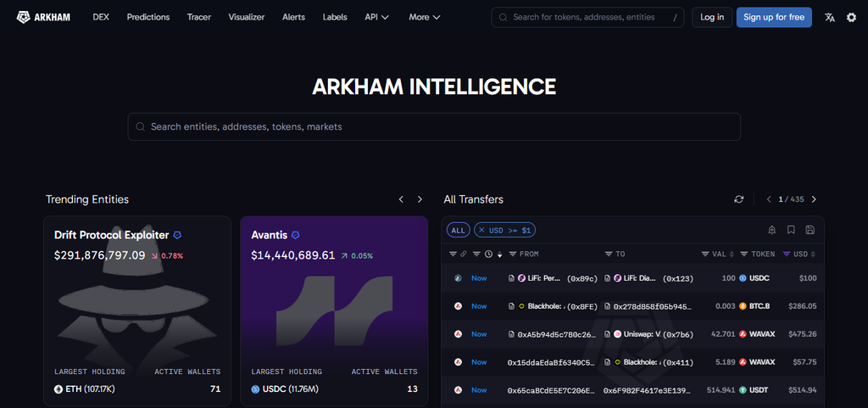Click the chain filter icon beside link symbol
Screen dimensions: 868x408
(453, 254)
